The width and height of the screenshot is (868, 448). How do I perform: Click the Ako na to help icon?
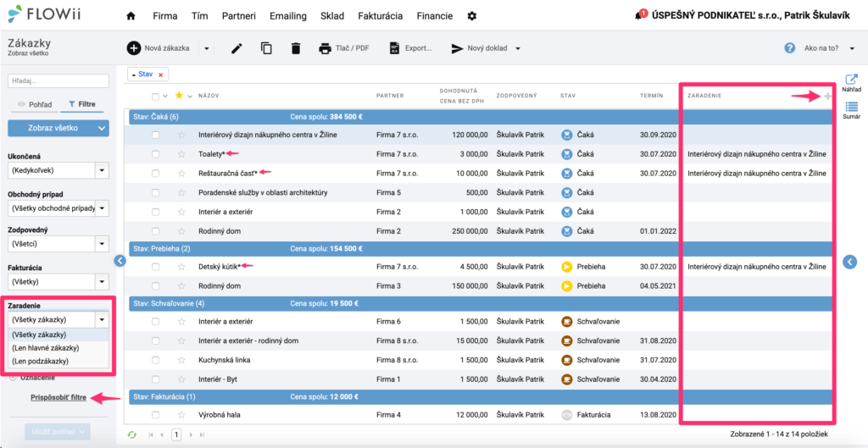pyautogui.click(x=790, y=48)
